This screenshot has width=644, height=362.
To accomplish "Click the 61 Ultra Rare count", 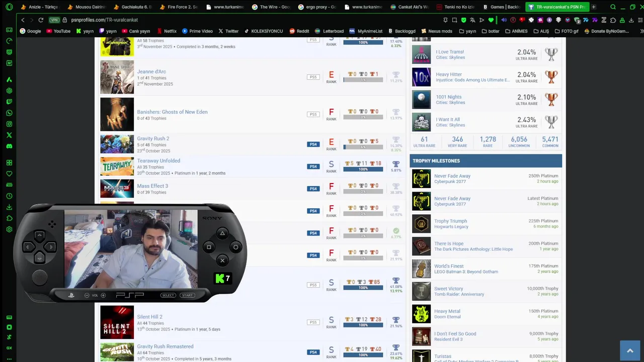I will 424,142.
